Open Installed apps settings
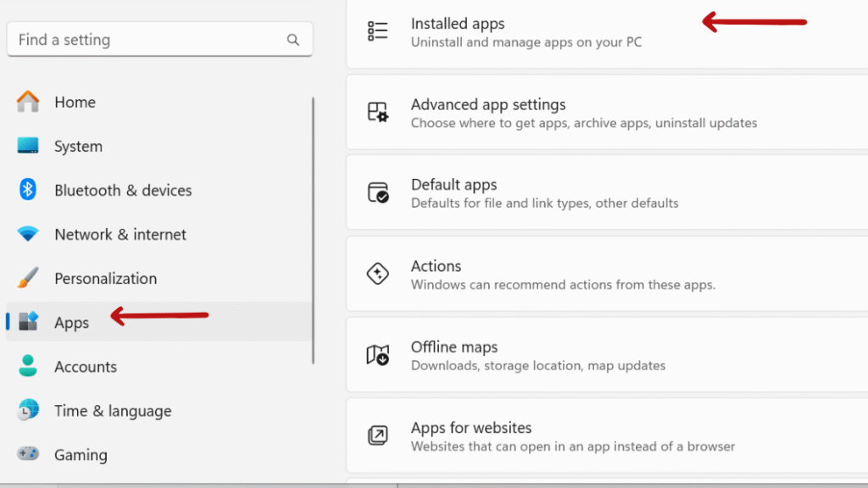The height and width of the screenshot is (488, 868). point(607,33)
